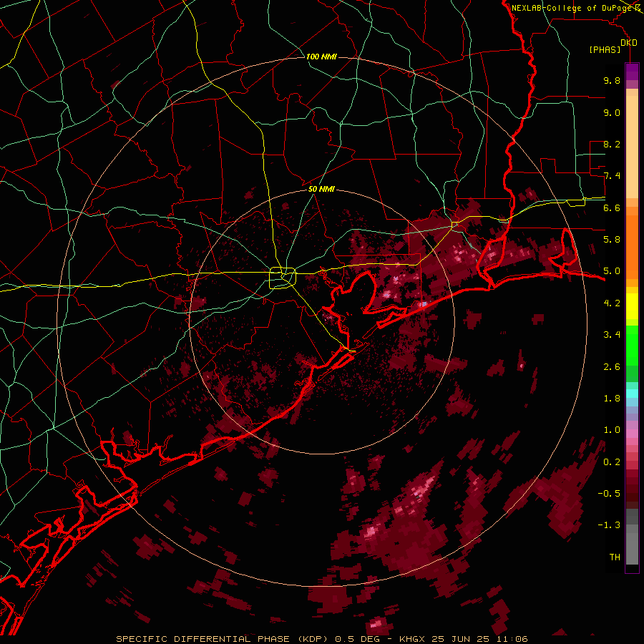
Task: Click the 50 NMI range ring label
Action: pos(321,190)
